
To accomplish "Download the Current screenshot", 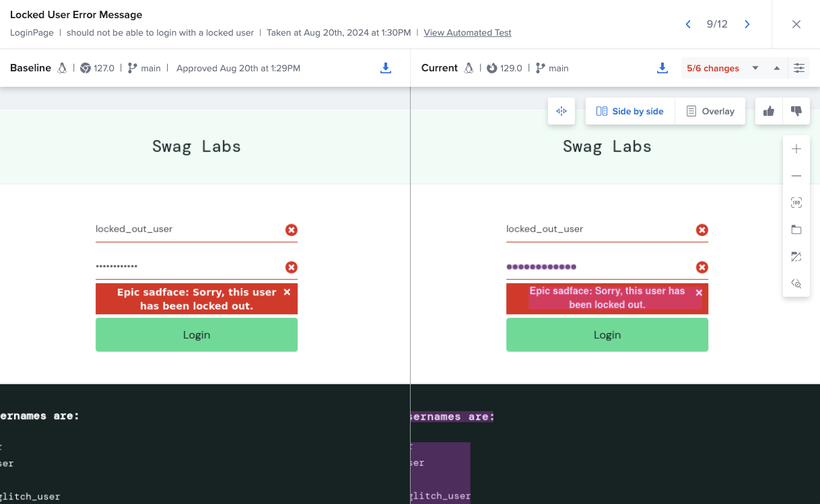I will tap(662, 67).
